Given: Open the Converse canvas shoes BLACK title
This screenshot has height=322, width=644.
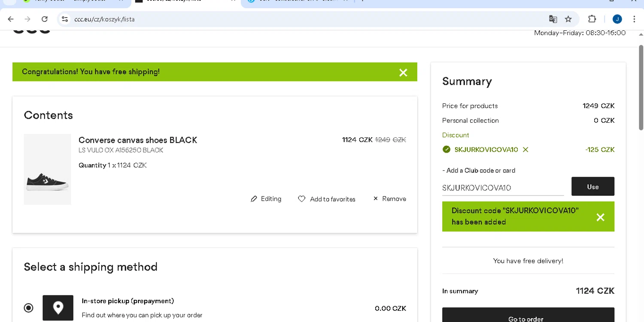Looking at the screenshot, I should pyautogui.click(x=138, y=140).
